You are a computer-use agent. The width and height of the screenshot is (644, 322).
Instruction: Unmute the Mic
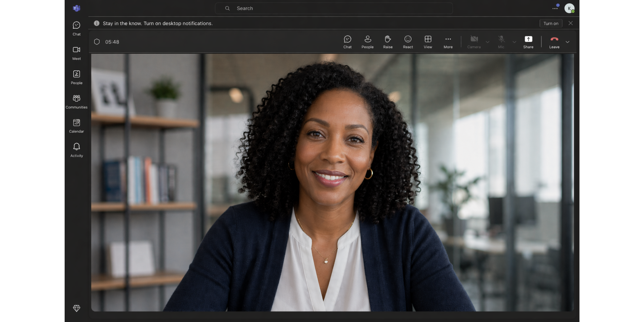[501, 42]
